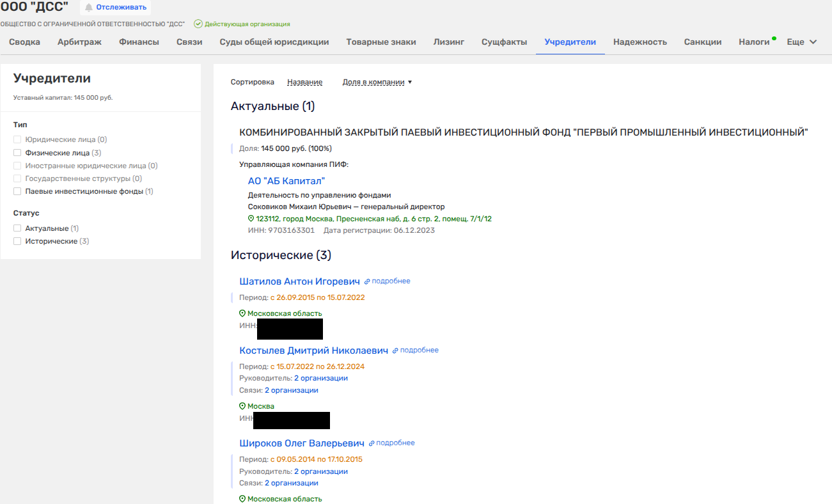Open the Финансы tab
Viewport: 832px width, 504px height.
139,42
